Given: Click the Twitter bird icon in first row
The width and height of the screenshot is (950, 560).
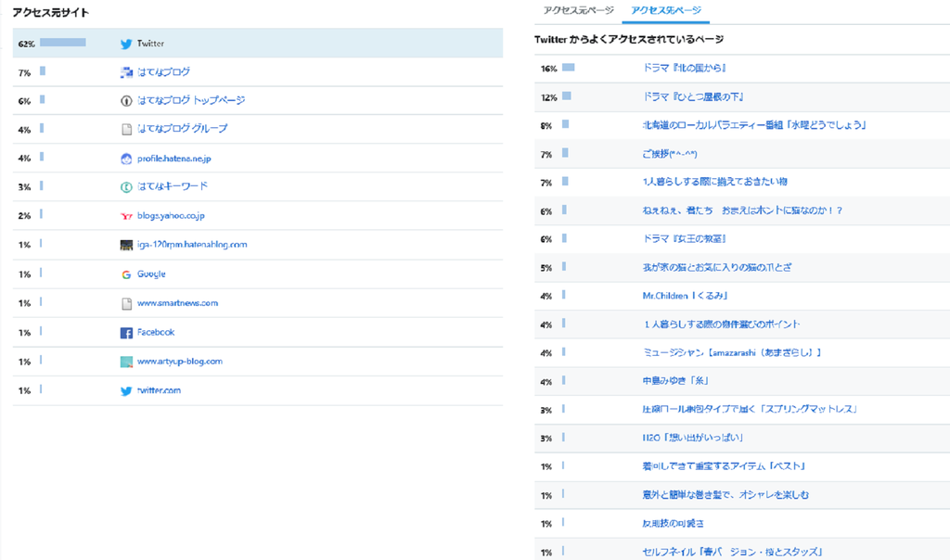Looking at the screenshot, I should (126, 44).
